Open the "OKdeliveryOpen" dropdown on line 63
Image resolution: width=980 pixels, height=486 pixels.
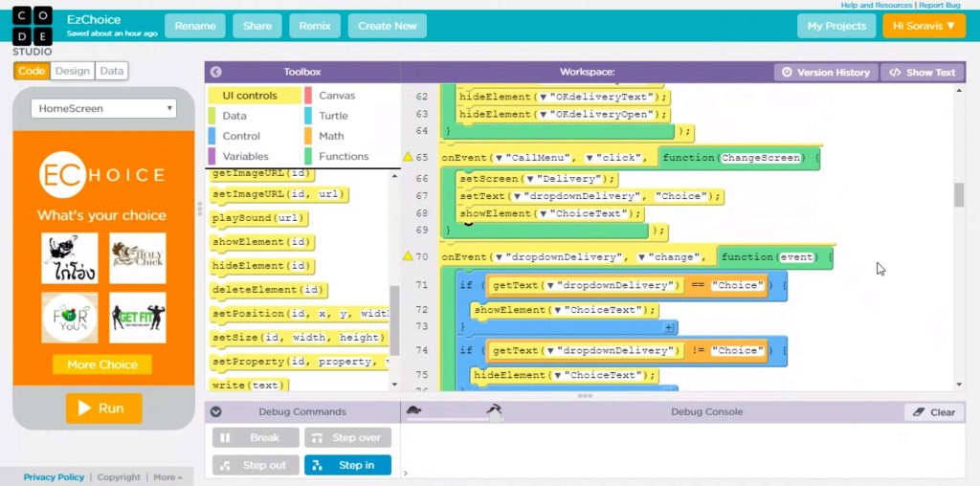(544, 115)
